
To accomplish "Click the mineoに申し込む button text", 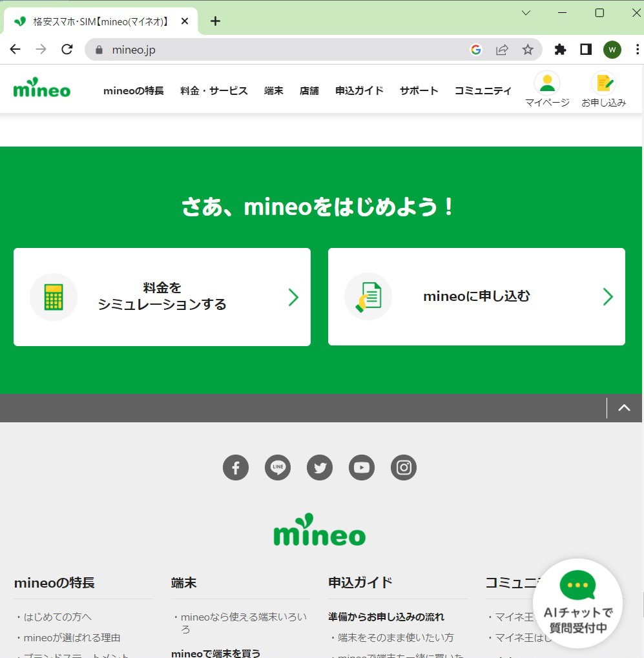I will (x=477, y=296).
